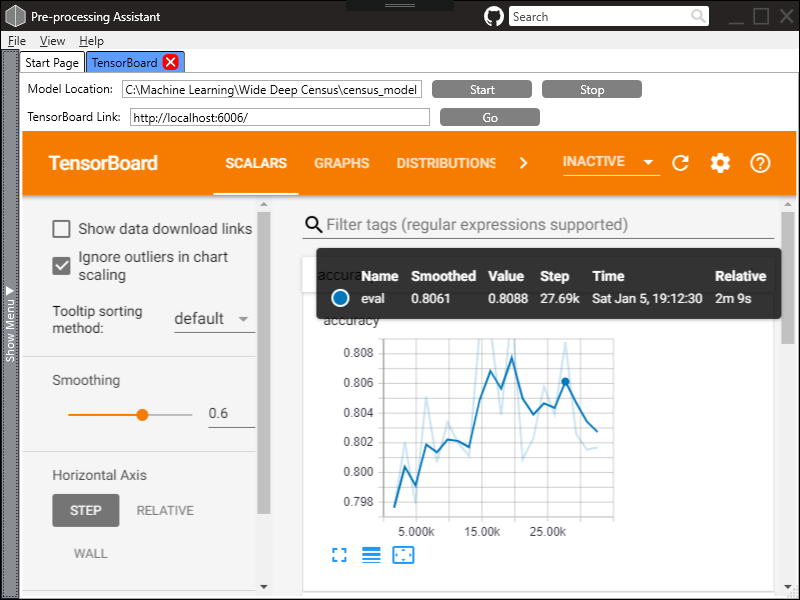Viewport: 800px width, 600px height.
Task: Click the Pre-processing Assistant app logo
Action: [x=15, y=16]
